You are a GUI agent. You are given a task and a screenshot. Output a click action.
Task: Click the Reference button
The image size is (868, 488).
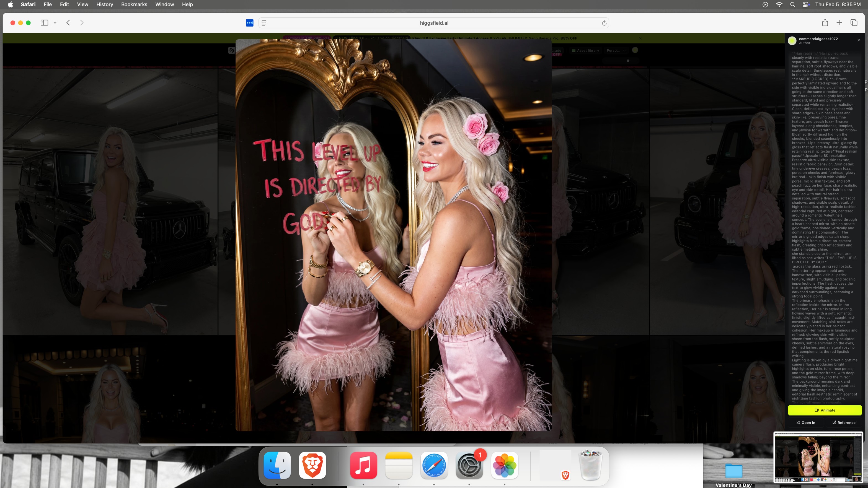pos(844,422)
